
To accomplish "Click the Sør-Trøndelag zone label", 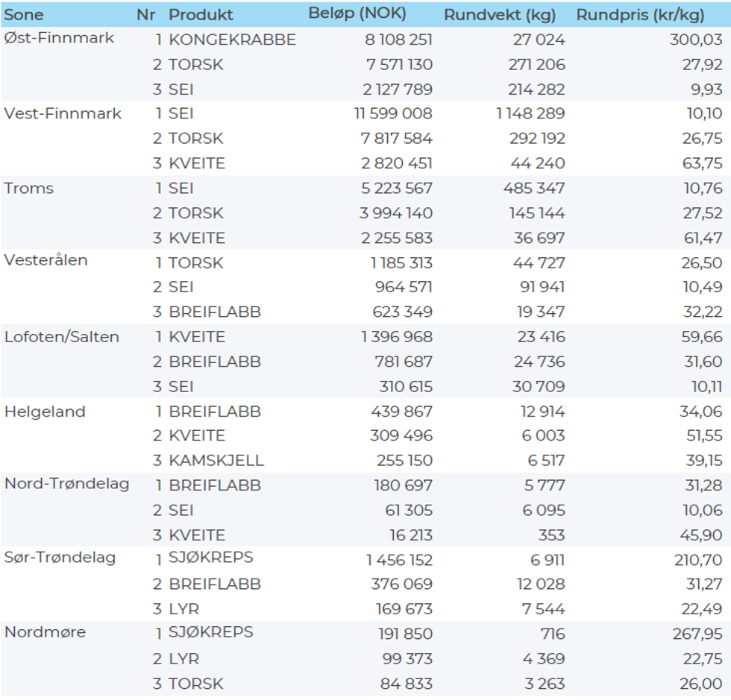I will click(x=60, y=558).
